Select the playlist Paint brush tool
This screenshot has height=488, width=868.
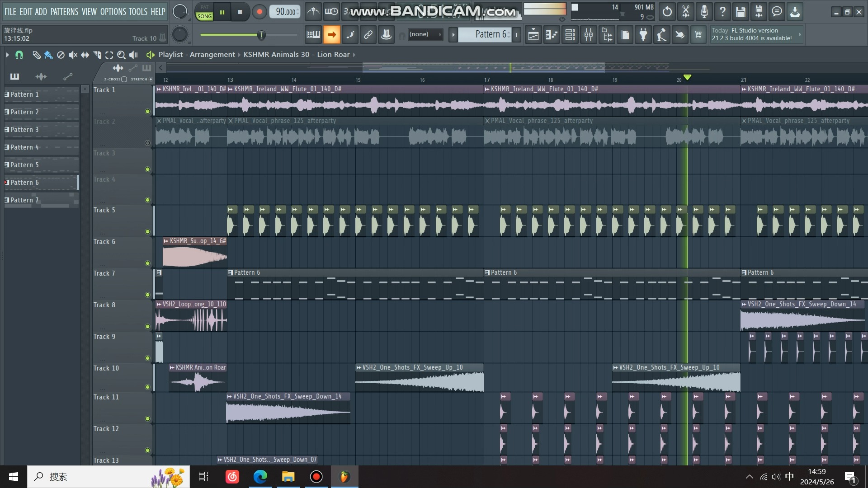click(x=48, y=55)
